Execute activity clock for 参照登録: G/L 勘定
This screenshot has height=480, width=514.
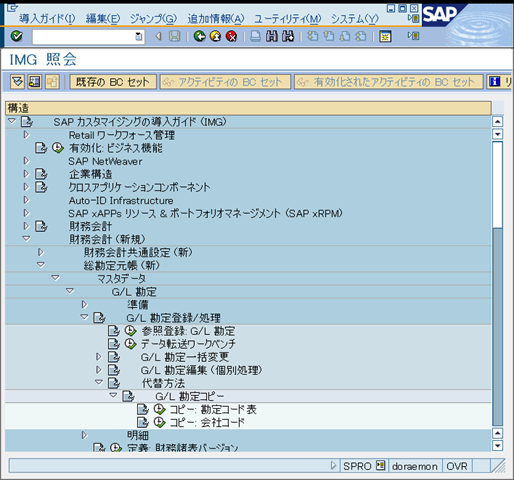point(130,331)
